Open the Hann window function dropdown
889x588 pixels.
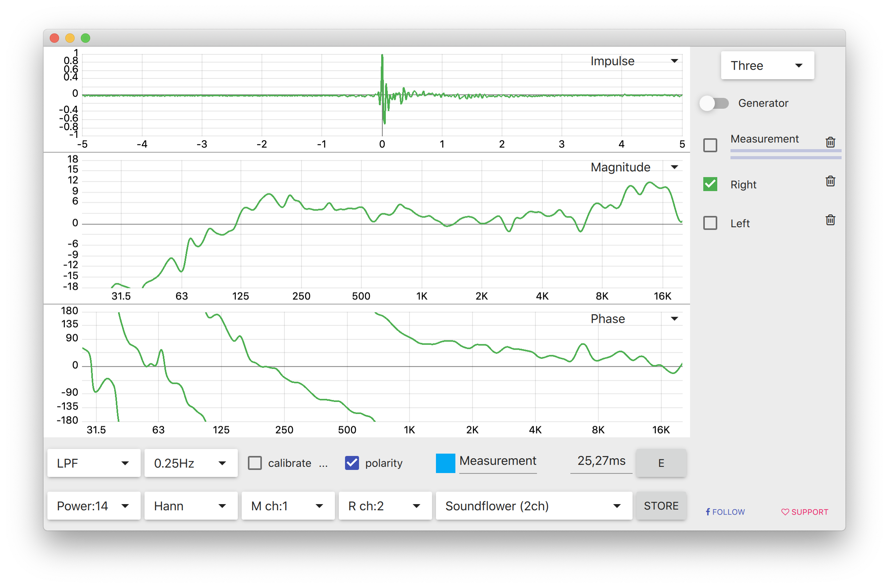click(x=191, y=506)
